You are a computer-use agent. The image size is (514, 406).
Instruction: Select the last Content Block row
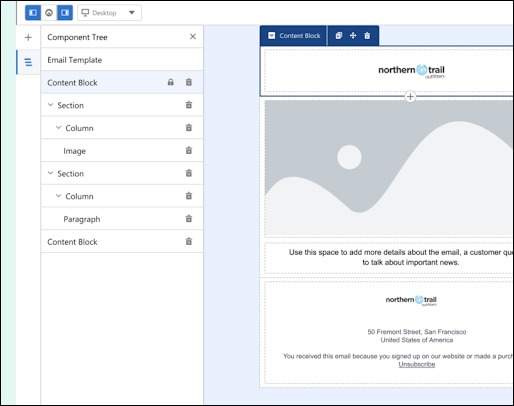point(122,242)
